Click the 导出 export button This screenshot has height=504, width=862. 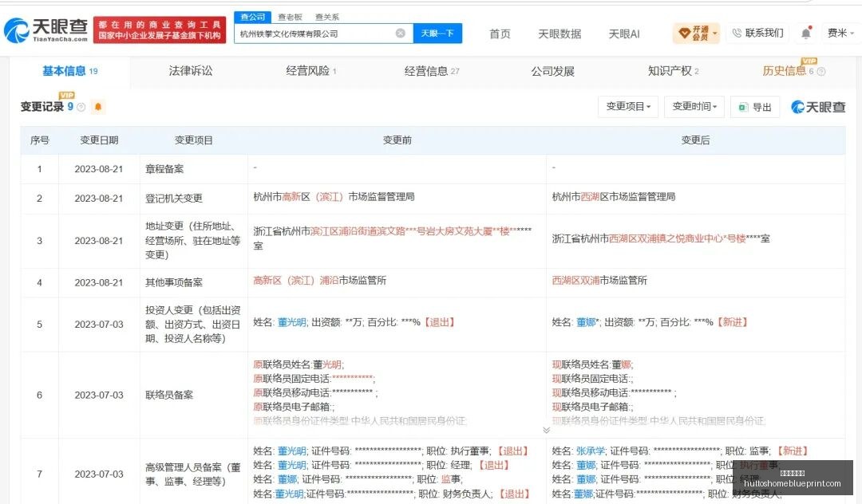pyautogui.click(x=755, y=107)
